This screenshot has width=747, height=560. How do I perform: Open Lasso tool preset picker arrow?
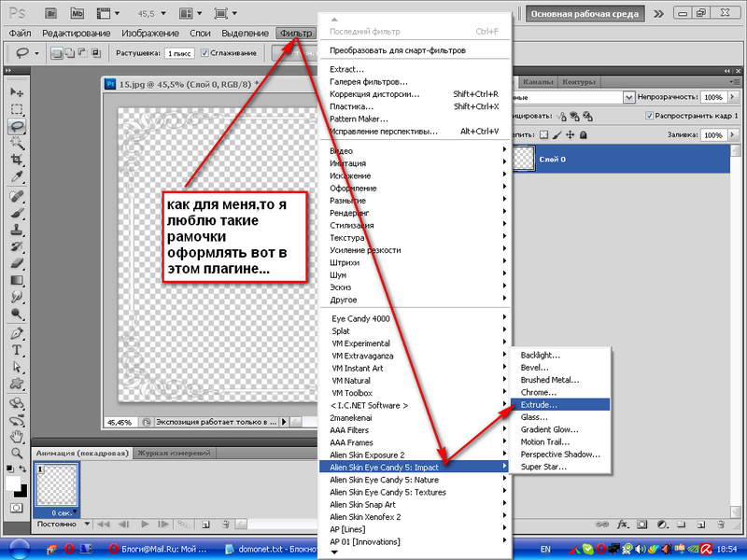36,53
